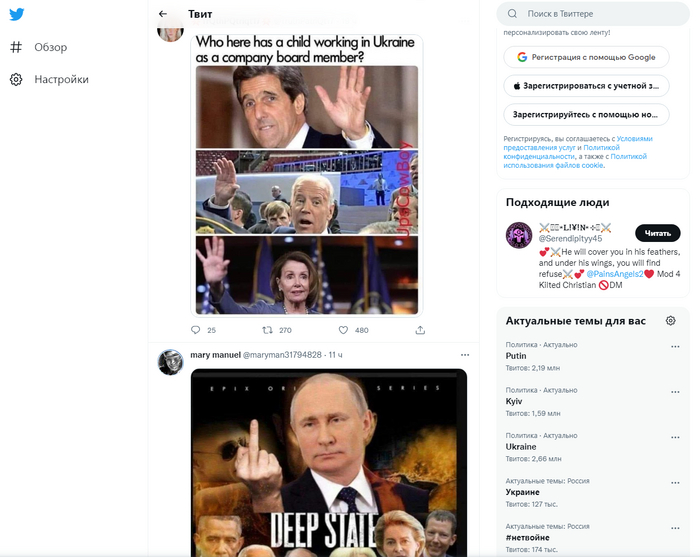Share the first tweet via share icon

click(x=420, y=330)
